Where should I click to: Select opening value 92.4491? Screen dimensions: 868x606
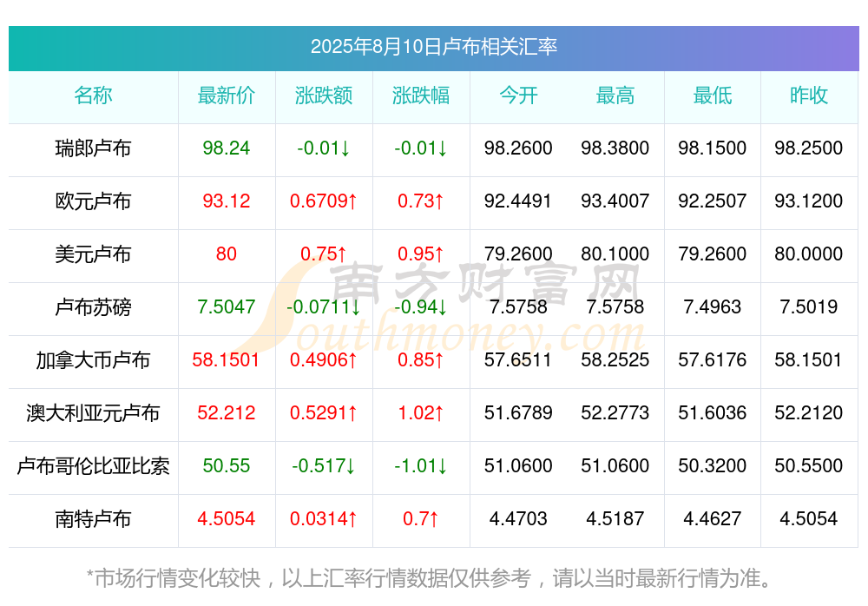(x=518, y=201)
